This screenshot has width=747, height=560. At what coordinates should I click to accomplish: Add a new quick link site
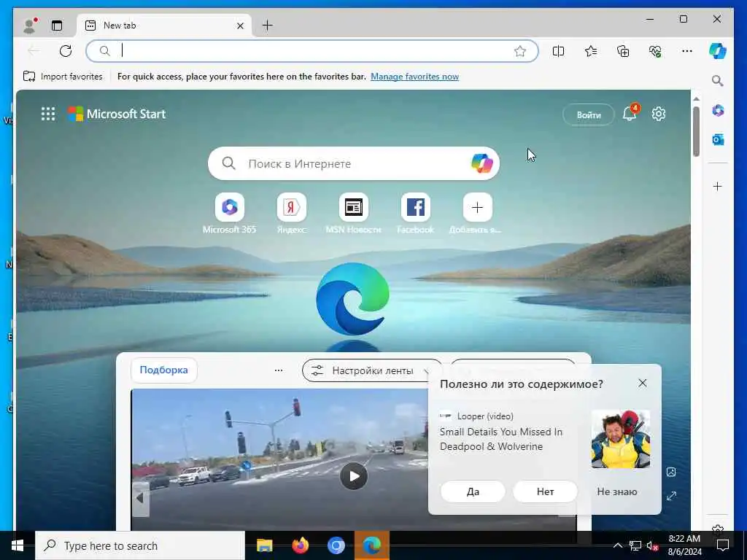point(477,214)
